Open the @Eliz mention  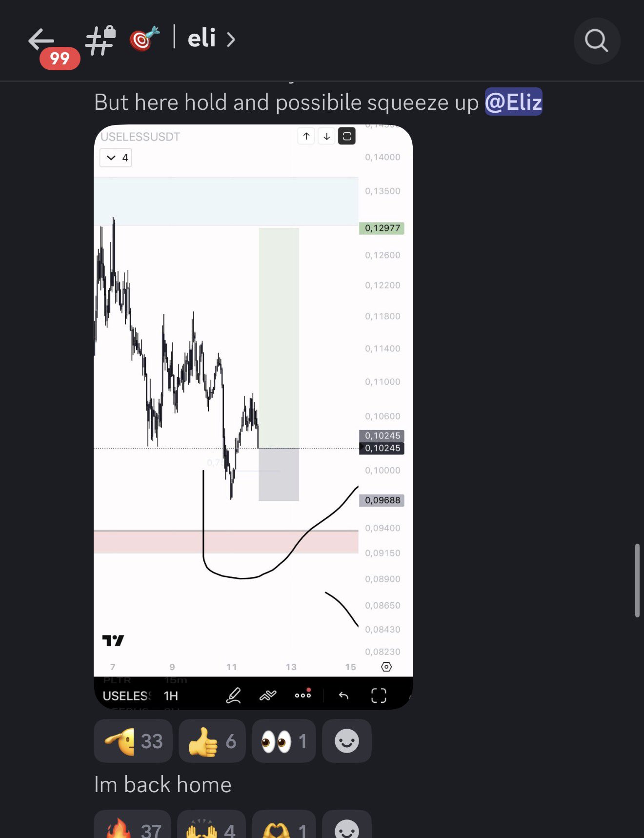513,102
